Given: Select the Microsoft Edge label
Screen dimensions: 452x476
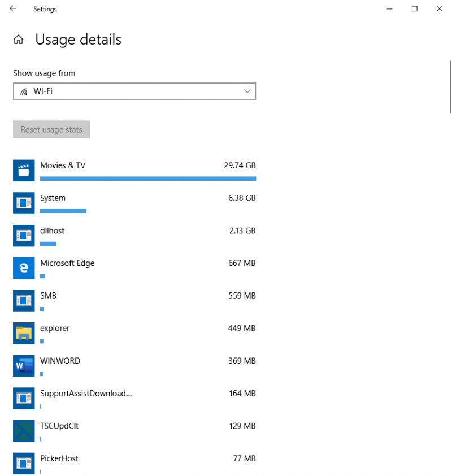Looking at the screenshot, I should 67,263.
